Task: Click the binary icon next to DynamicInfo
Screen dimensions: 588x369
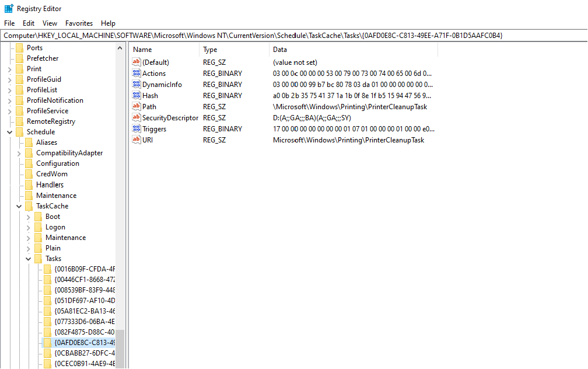Action: (x=137, y=85)
